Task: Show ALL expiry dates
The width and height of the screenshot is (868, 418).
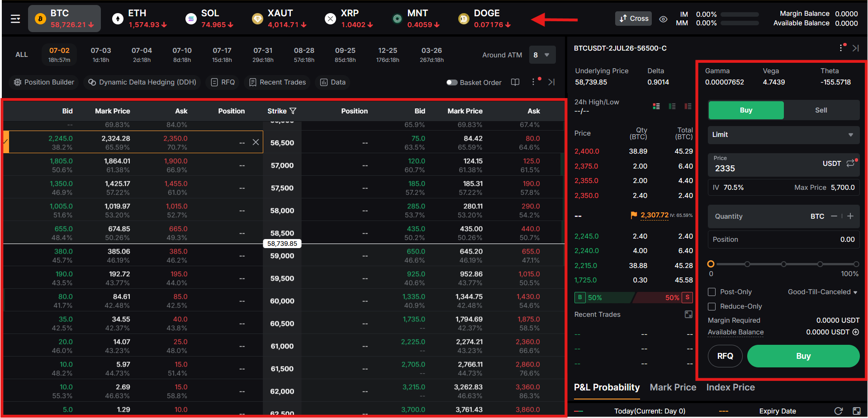Action: pyautogui.click(x=21, y=55)
